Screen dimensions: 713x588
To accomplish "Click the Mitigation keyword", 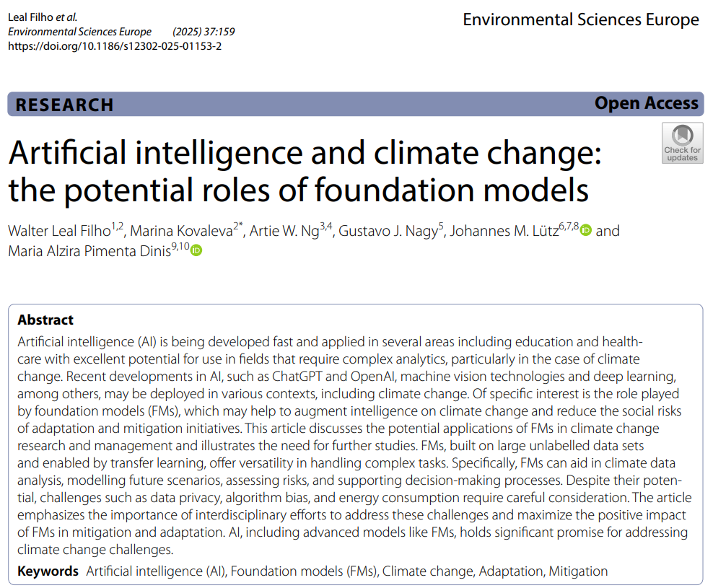I will pyautogui.click(x=578, y=571).
